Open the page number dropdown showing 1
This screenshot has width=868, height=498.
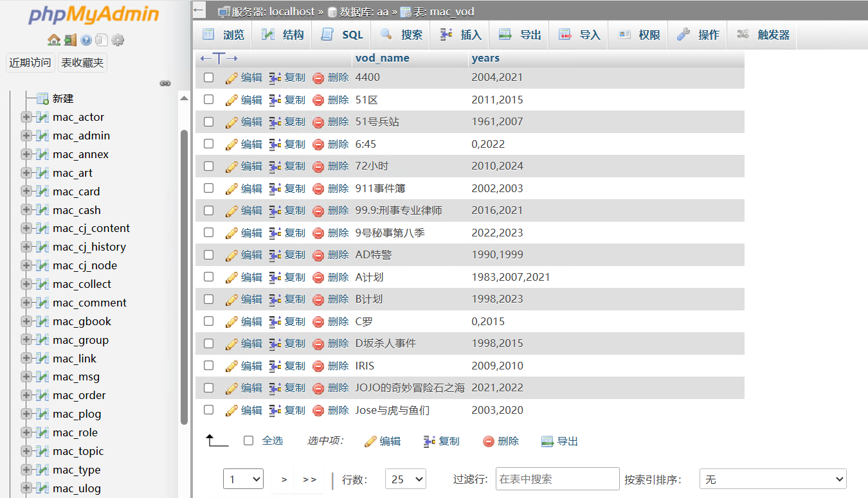coord(244,479)
